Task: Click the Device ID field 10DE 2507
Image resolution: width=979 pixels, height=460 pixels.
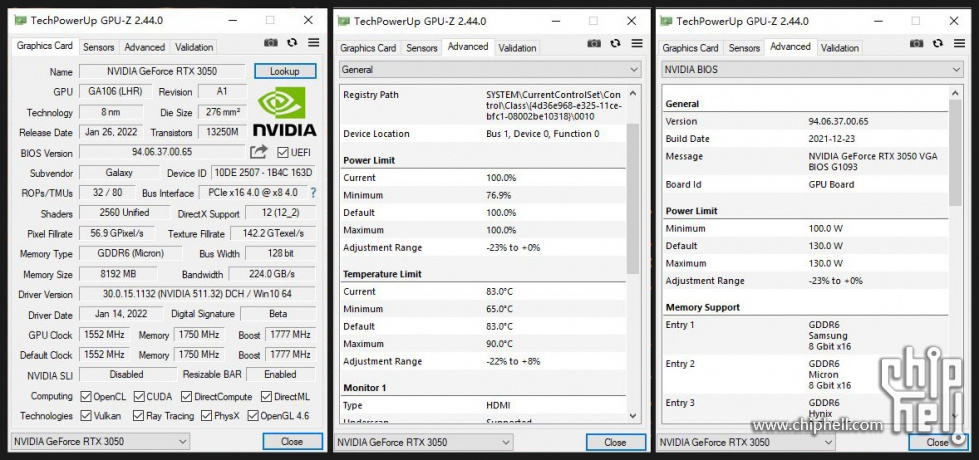Action: (x=263, y=172)
